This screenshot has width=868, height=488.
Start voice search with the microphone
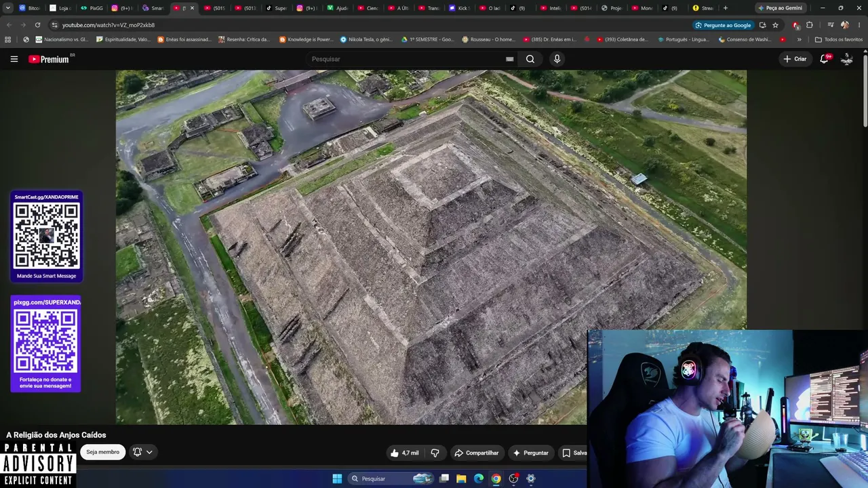pyautogui.click(x=557, y=59)
